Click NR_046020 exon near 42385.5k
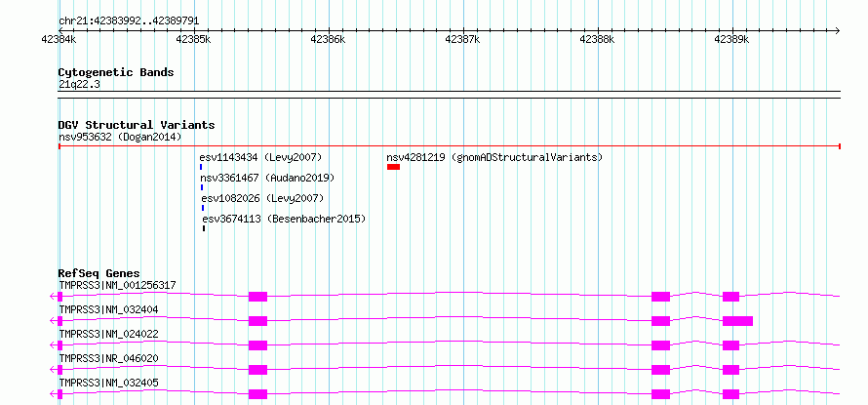The width and height of the screenshot is (868, 405). point(258,370)
